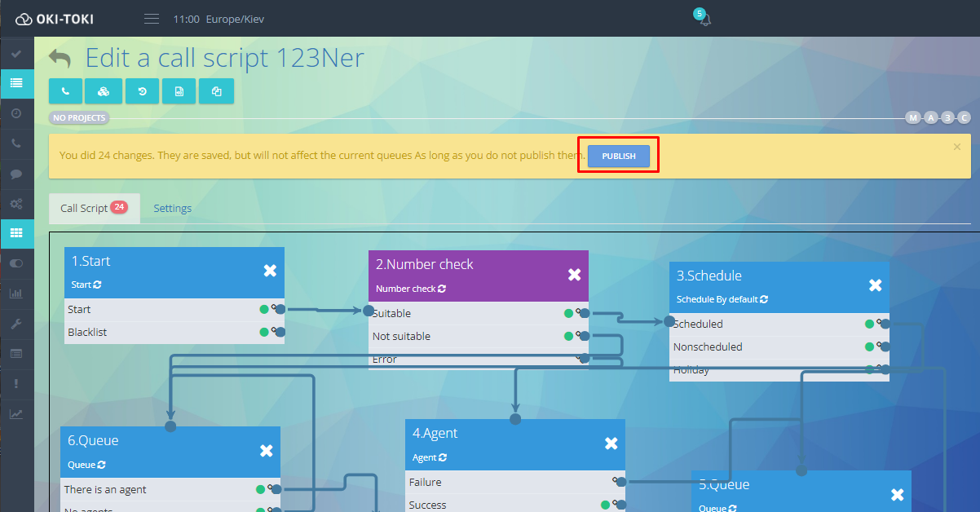Delete the 3.Schedule block

(x=876, y=285)
